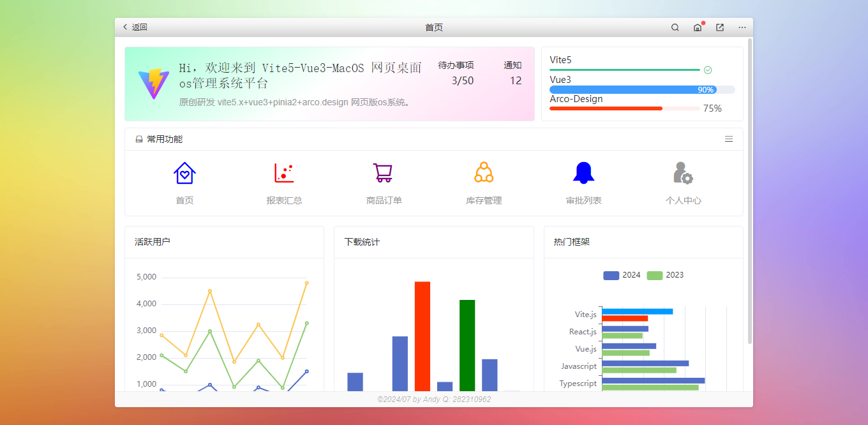Click the Vue.js axis label

[x=586, y=349]
